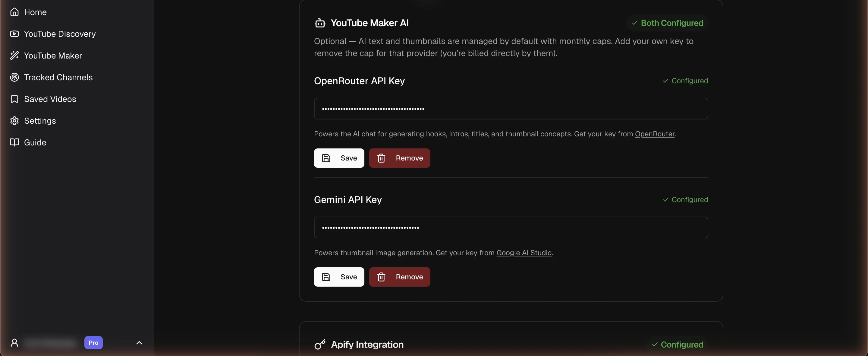Click checkmark beside Gemini Configured status

click(665, 200)
